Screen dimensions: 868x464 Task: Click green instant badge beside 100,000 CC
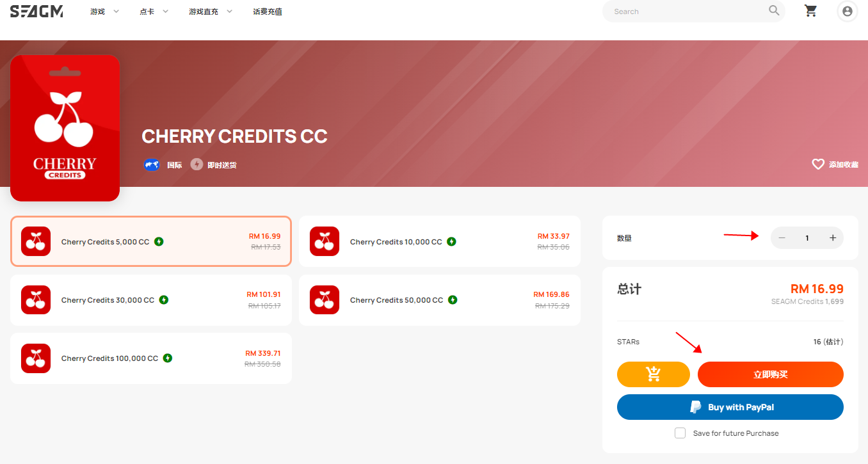pyautogui.click(x=168, y=358)
